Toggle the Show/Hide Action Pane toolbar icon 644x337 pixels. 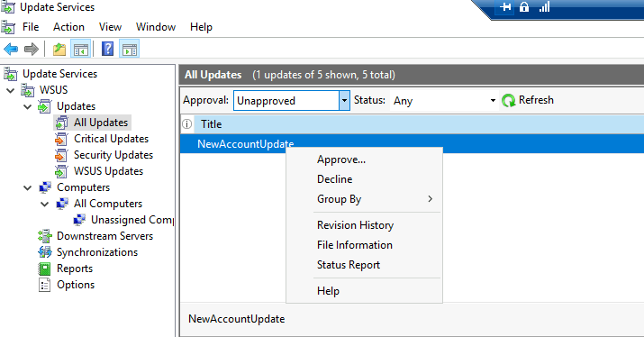(130, 50)
